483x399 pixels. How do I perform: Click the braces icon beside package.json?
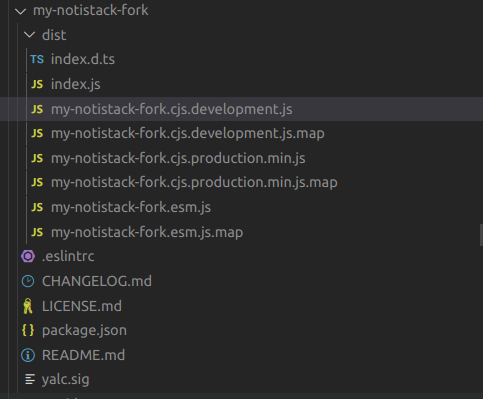tap(28, 330)
